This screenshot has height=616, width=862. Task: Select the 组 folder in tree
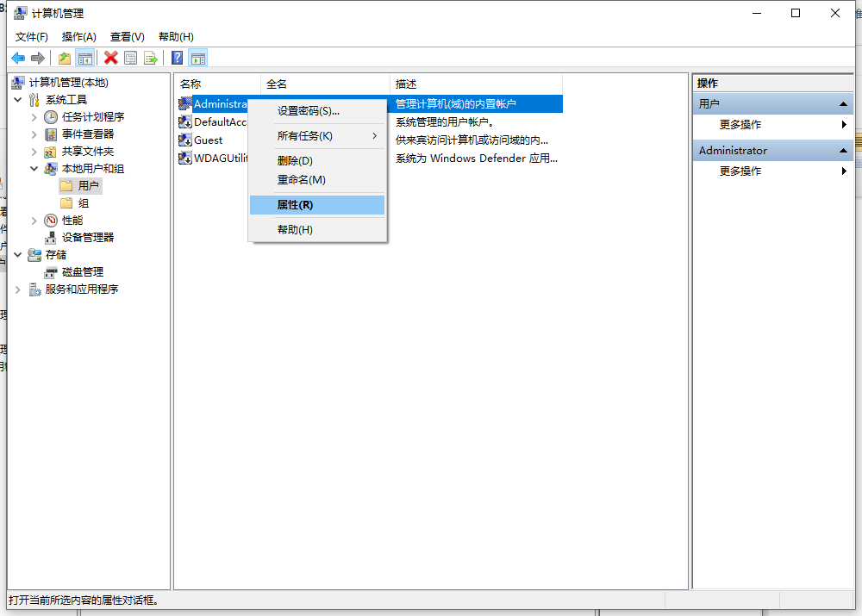pos(83,203)
